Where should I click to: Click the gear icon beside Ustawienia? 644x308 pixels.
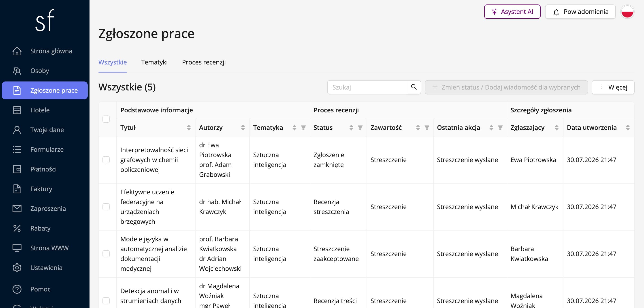(x=17, y=268)
